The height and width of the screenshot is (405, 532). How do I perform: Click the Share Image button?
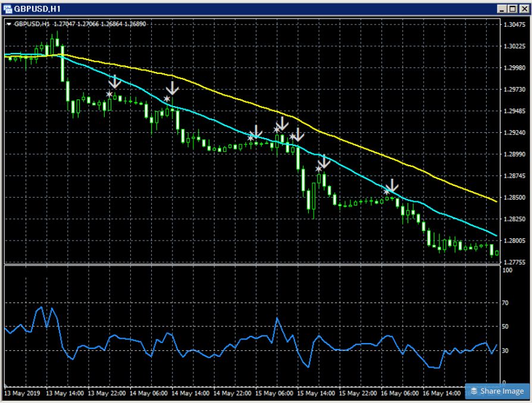[497, 391]
